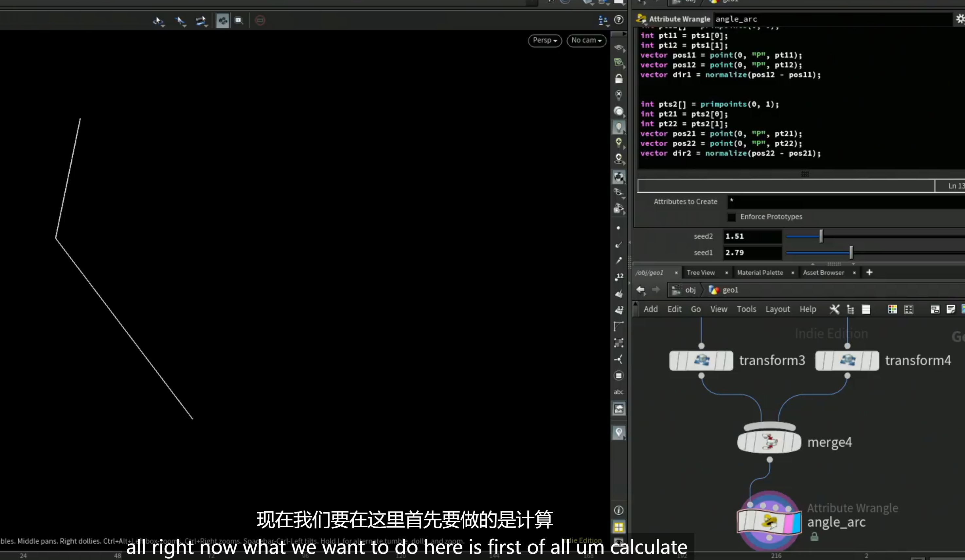Click the merge4 node
The height and width of the screenshot is (560, 965).
pyautogui.click(x=769, y=443)
